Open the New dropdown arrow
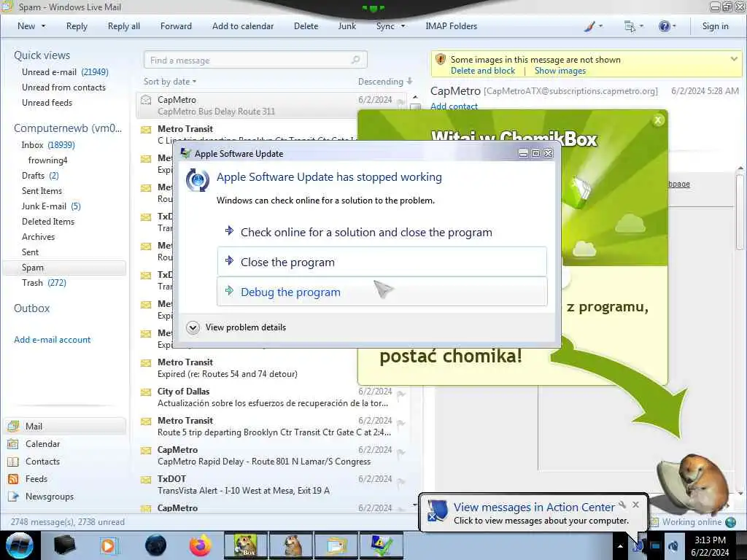The image size is (747, 560). coord(43,26)
